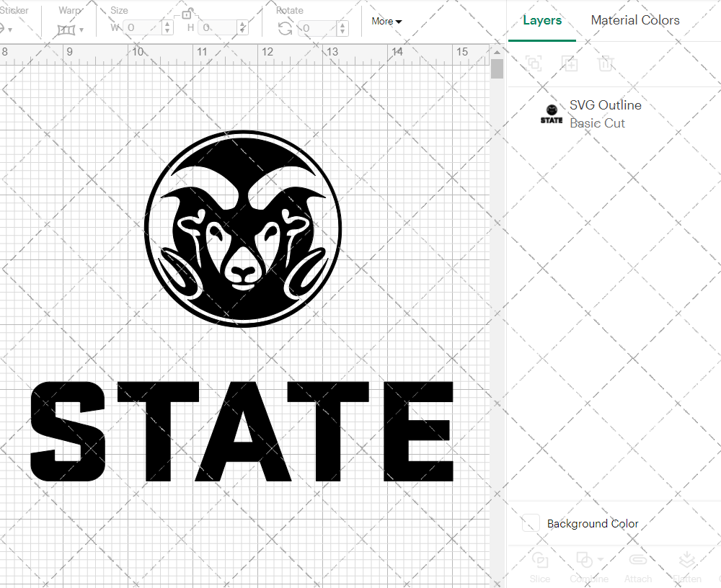Click the Delete layer trash icon
721x588 pixels.
606,63
